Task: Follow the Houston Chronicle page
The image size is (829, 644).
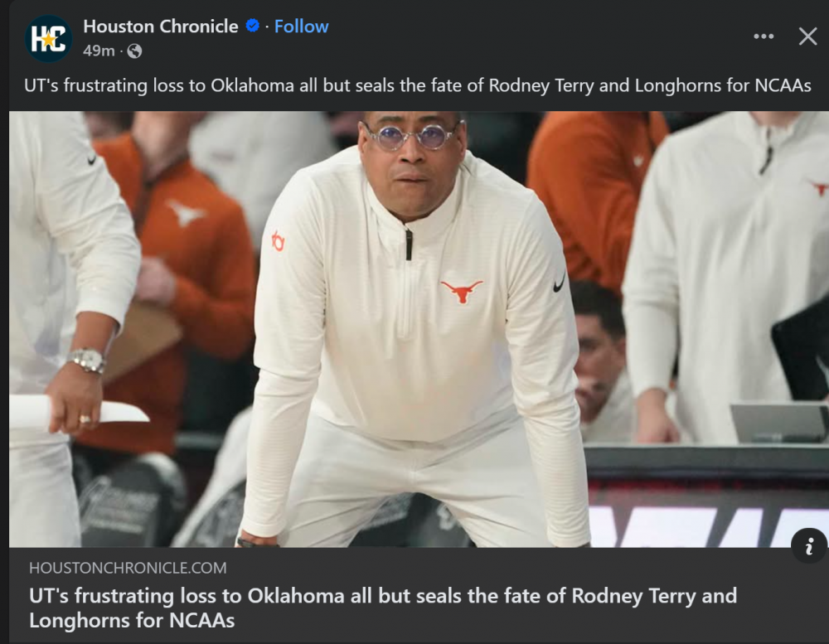Action: 302,27
